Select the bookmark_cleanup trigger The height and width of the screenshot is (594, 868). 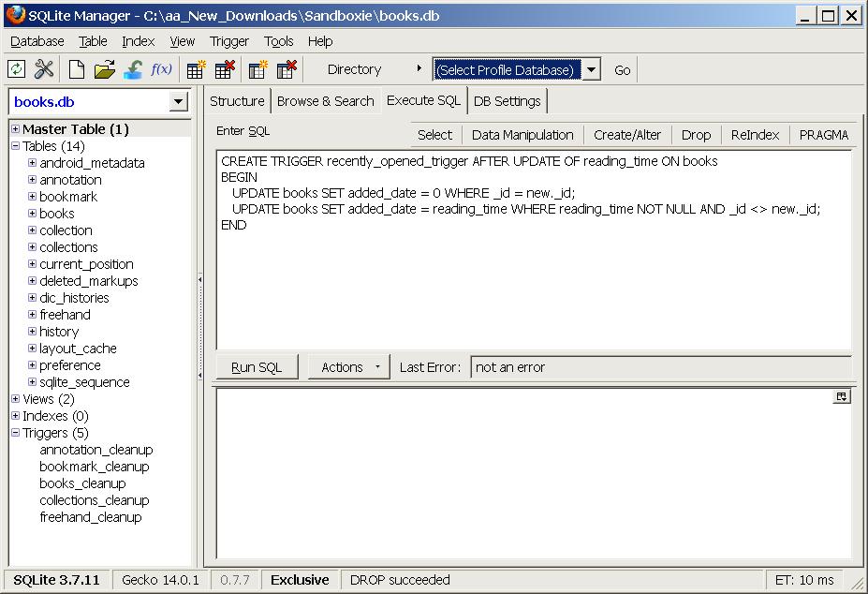(95, 467)
